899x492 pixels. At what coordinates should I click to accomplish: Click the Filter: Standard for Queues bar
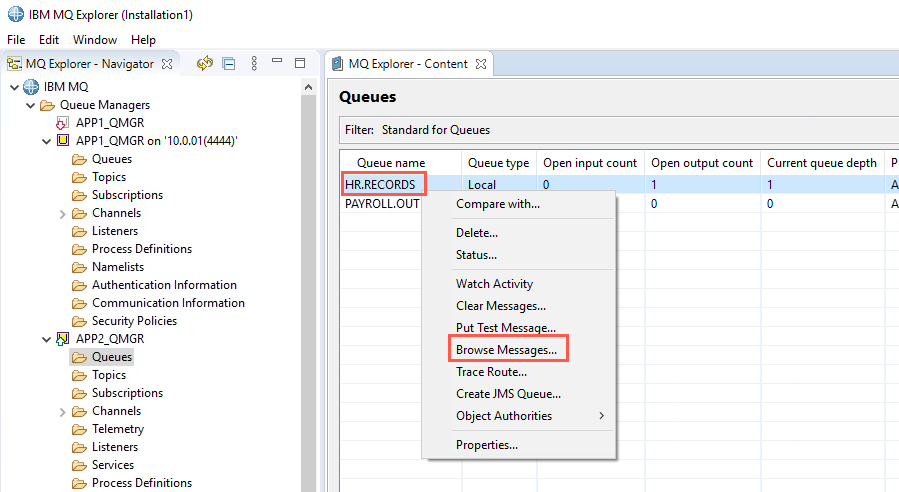(x=619, y=130)
